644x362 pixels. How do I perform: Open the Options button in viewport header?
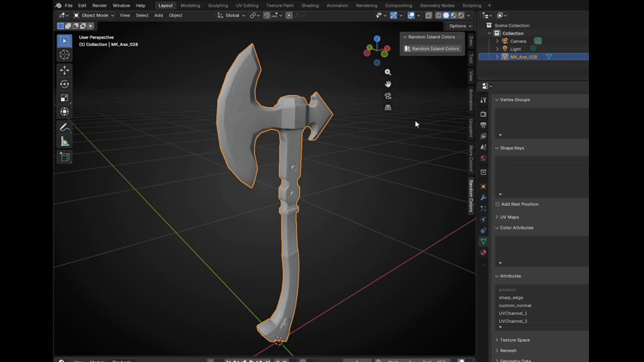click(459, 26)
